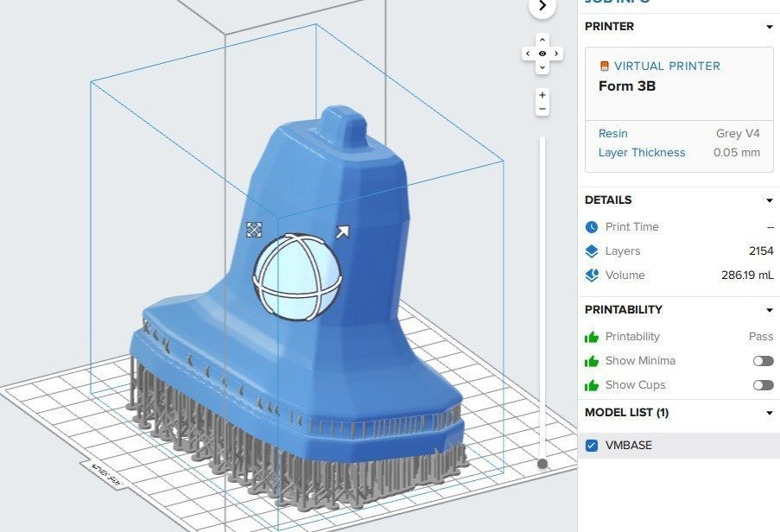Rotate view down with pad arrow
This screenshot has height=532, width=780.
(x=542, y=67)
